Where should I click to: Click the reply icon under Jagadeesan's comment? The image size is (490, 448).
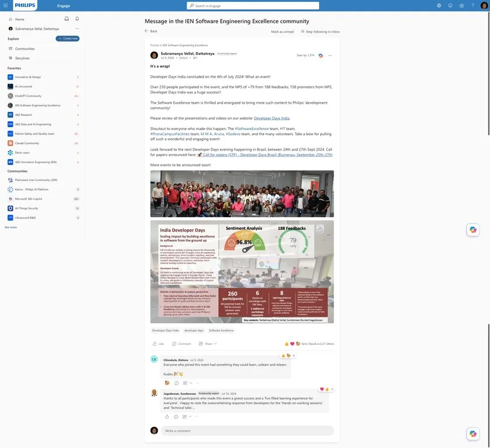tap(176, 416)
